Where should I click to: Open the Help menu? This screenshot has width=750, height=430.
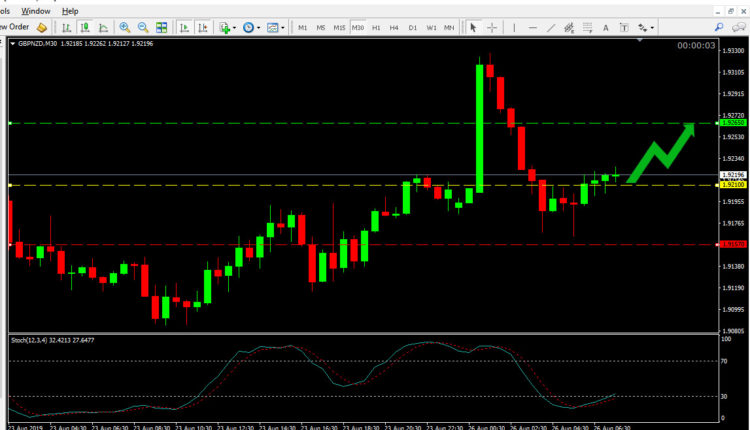point(70,11)
